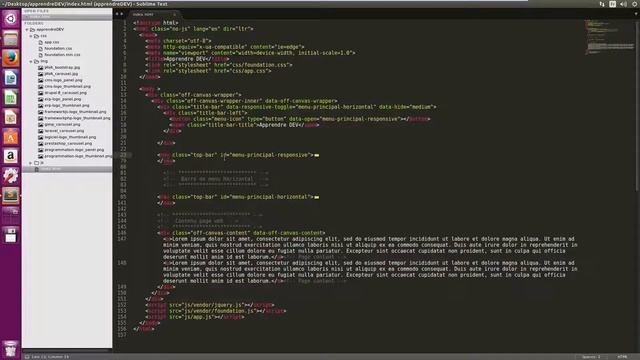Open System Settings from the dock
This screenshot has height=360, width=640.
click(x=11, y=176)
